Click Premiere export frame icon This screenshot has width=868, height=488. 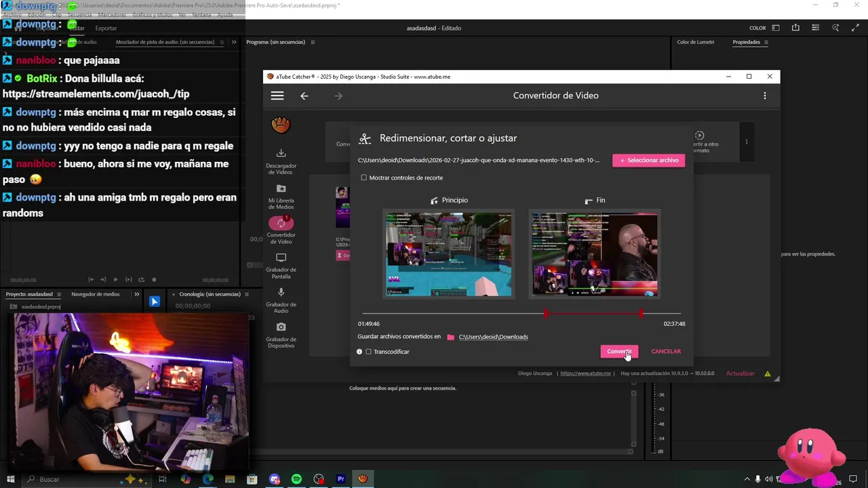click(x=141, y=279)
